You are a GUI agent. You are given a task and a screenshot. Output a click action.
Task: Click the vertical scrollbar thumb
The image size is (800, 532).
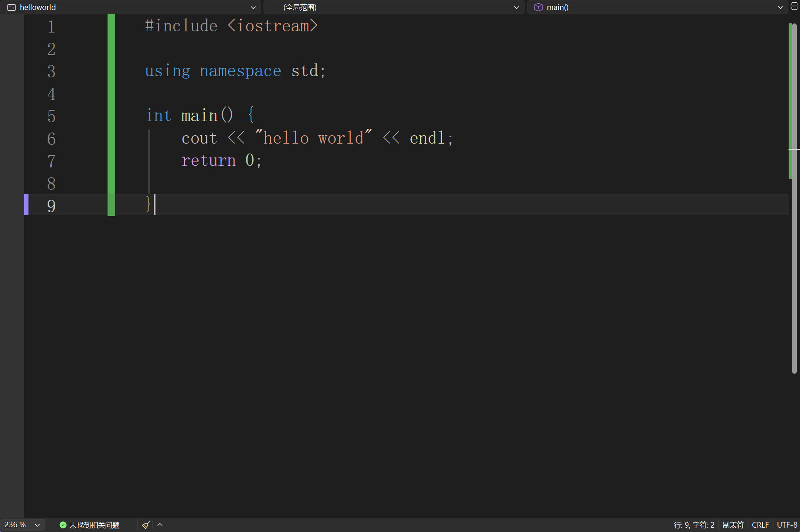click(x=794, y=198)
